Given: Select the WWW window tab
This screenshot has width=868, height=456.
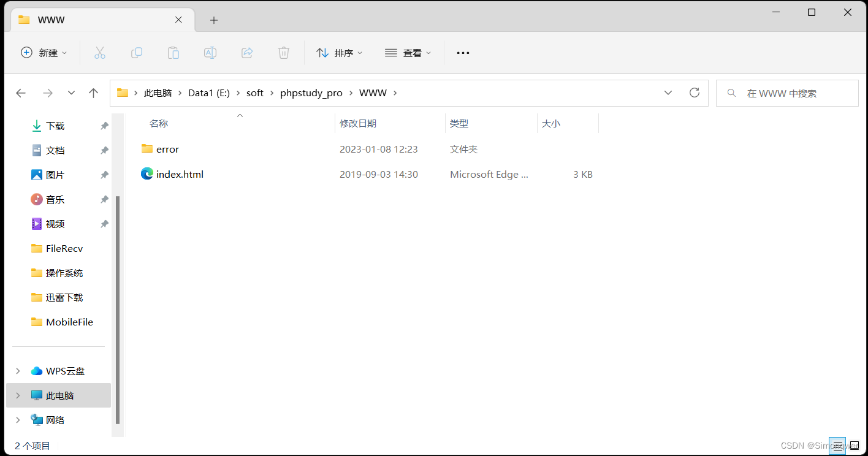Looking at the screenshot, I should click(x=101, y=20).
